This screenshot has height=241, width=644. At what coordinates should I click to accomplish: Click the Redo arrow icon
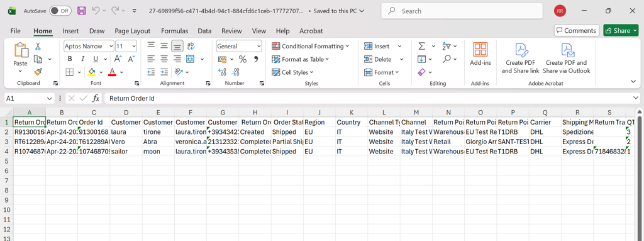(x=115, y=11)
